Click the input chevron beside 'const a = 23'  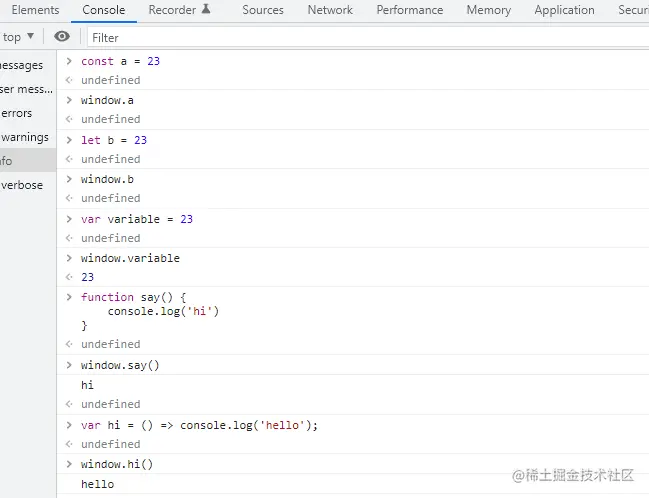pyautogui.click(x=69, y=61)
